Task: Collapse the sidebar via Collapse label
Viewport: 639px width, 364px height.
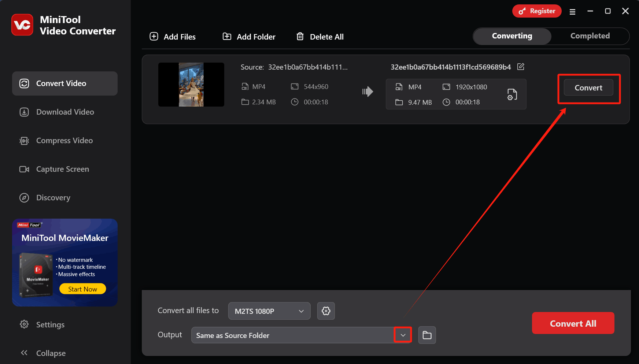Action: point(51,353)
